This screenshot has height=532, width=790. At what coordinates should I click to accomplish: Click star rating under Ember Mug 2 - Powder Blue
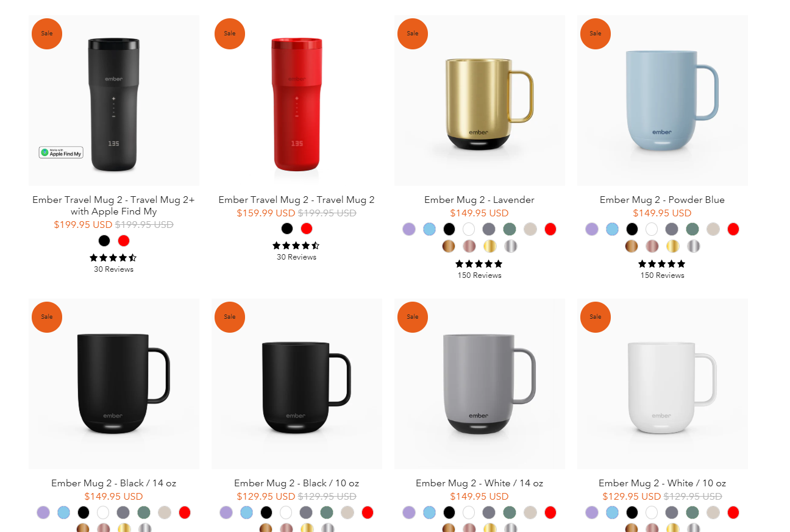662,264
